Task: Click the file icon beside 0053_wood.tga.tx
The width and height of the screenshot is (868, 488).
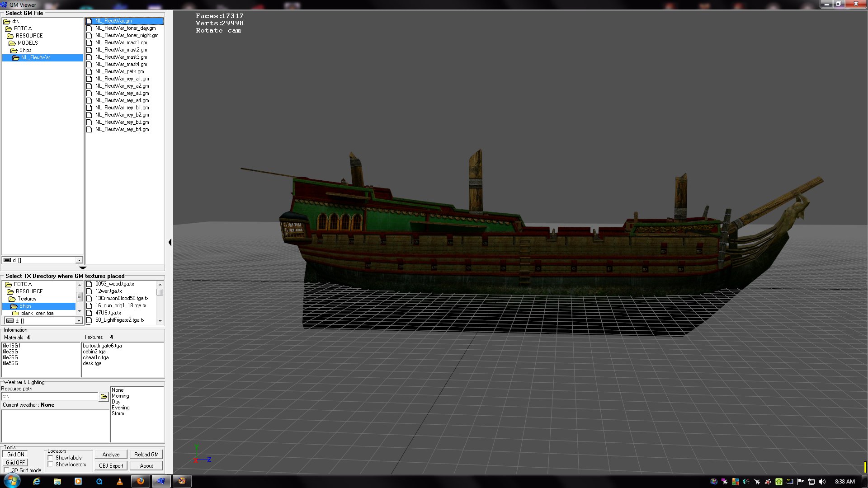Action: click(x=90, y=284)
